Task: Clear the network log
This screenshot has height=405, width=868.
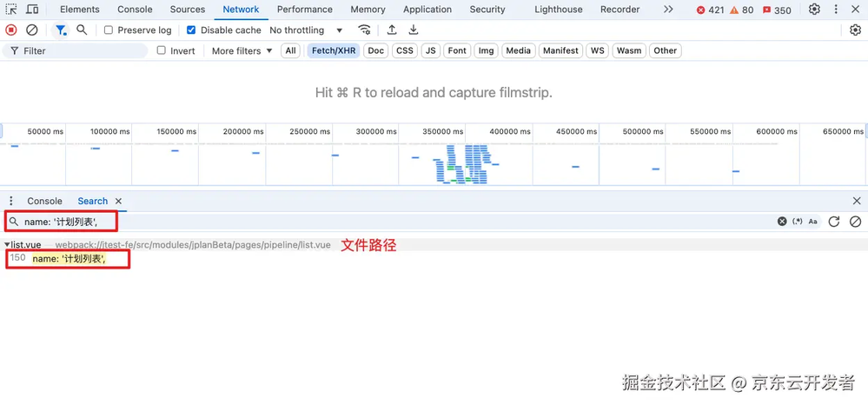Action: [x=32, y=30]
